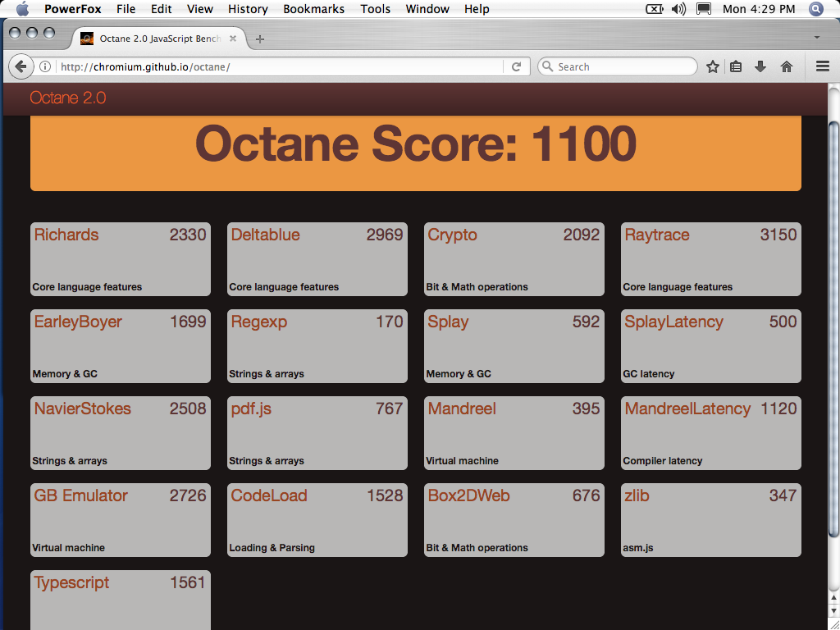Click 'Compiler latency' under MandreelLatency

point(663,461)
